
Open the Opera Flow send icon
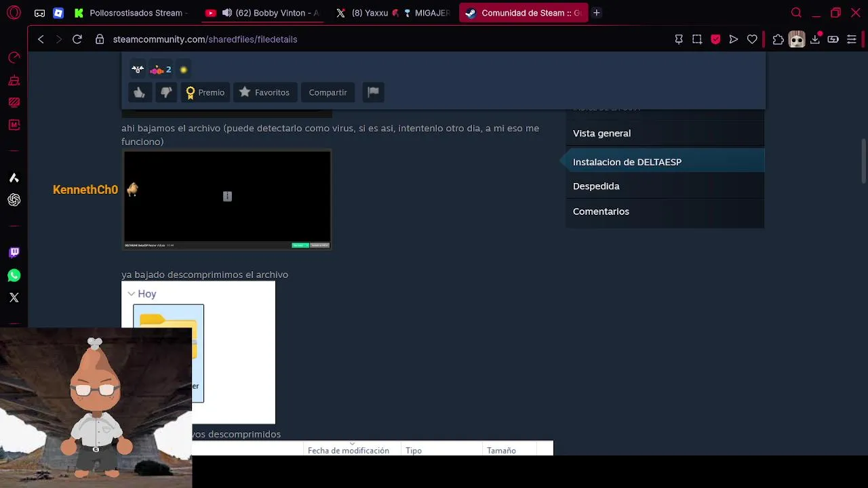pyautogui.click(x=734, y=39)
